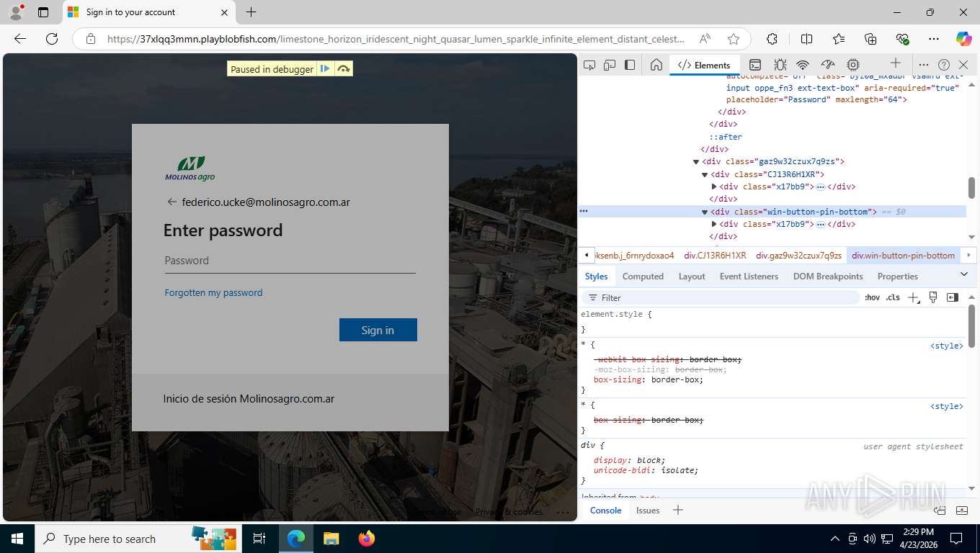The height and width of the screenshot is (553, 980).
Task: Switch to the Styles tab
Action: pyautogui.click(x=596, y=276)
